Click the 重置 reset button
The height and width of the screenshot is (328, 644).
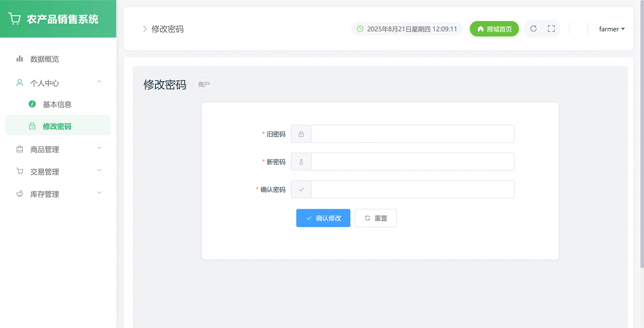[375, 218]
